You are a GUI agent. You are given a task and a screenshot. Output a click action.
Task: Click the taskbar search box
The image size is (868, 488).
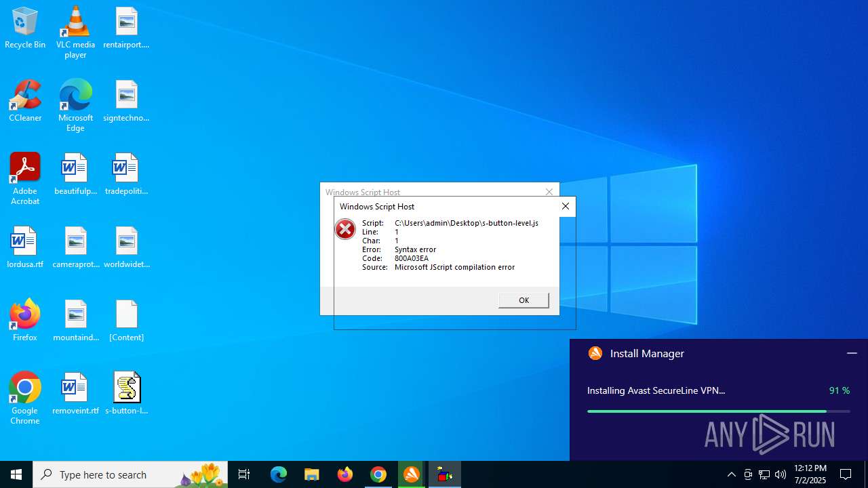[x=130, y=474]
